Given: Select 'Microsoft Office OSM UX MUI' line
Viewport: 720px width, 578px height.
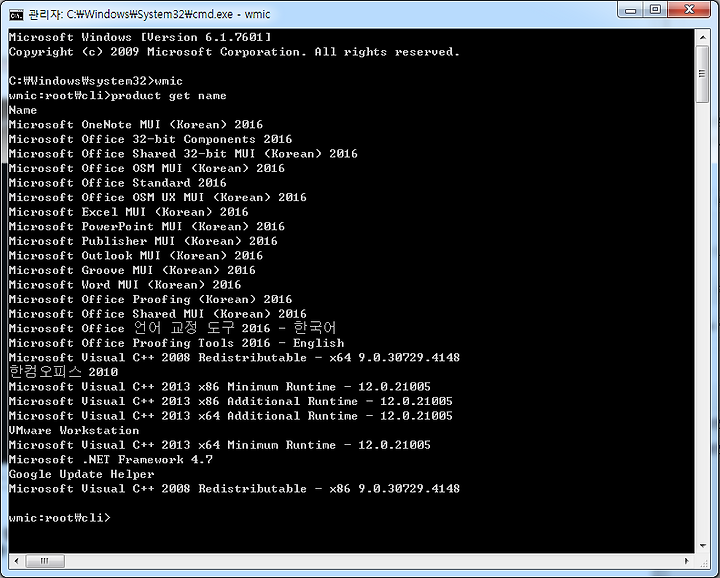Looking at the screenshot, I should click(x=158, y=197).
